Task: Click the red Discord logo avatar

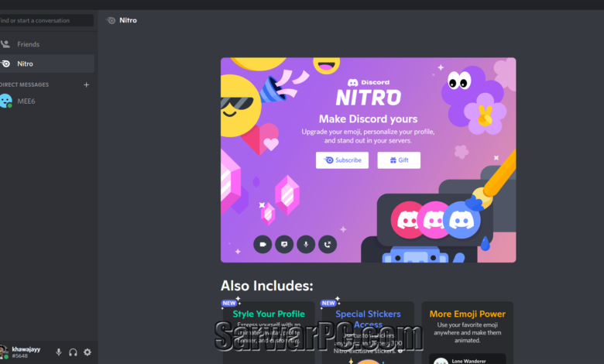Action: click(407, 220)
